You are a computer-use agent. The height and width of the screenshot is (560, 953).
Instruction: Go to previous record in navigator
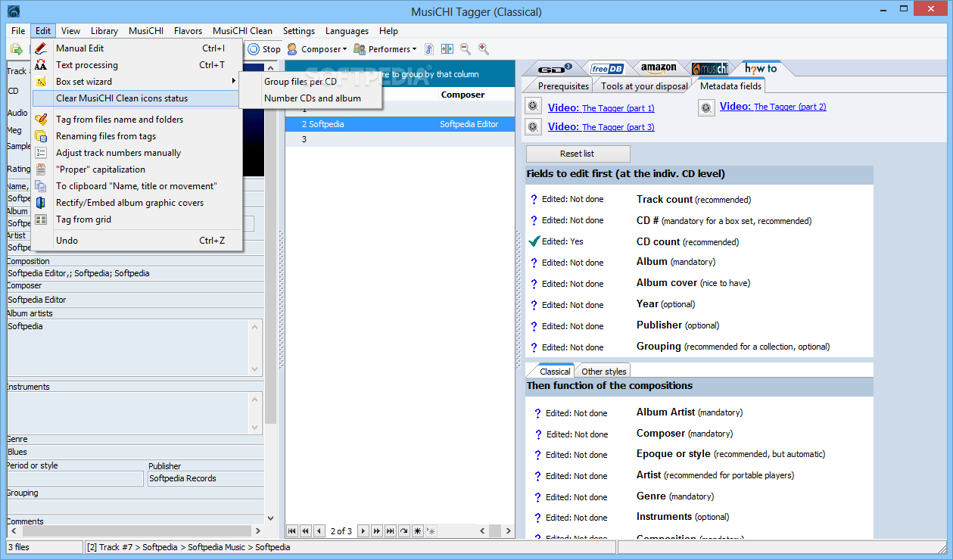319,531
